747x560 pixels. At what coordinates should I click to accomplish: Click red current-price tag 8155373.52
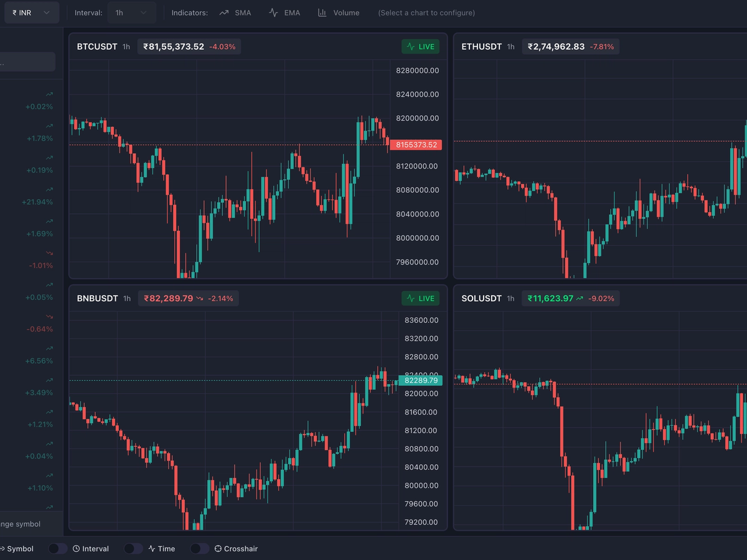click(x=416, y=145)
